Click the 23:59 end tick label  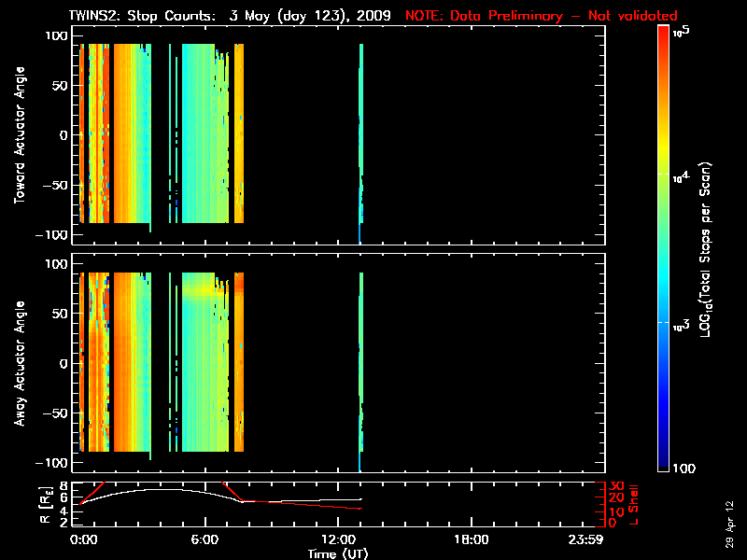click(598, 540)
